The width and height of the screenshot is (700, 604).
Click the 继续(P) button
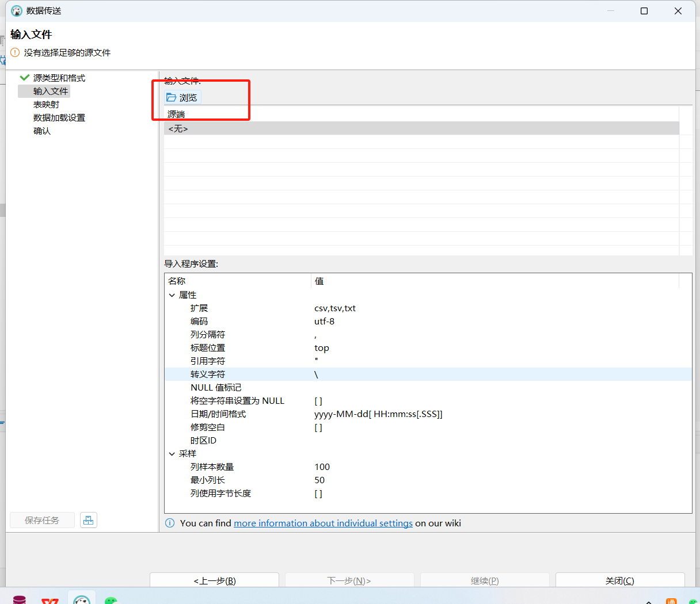click(x=485, y=580)
